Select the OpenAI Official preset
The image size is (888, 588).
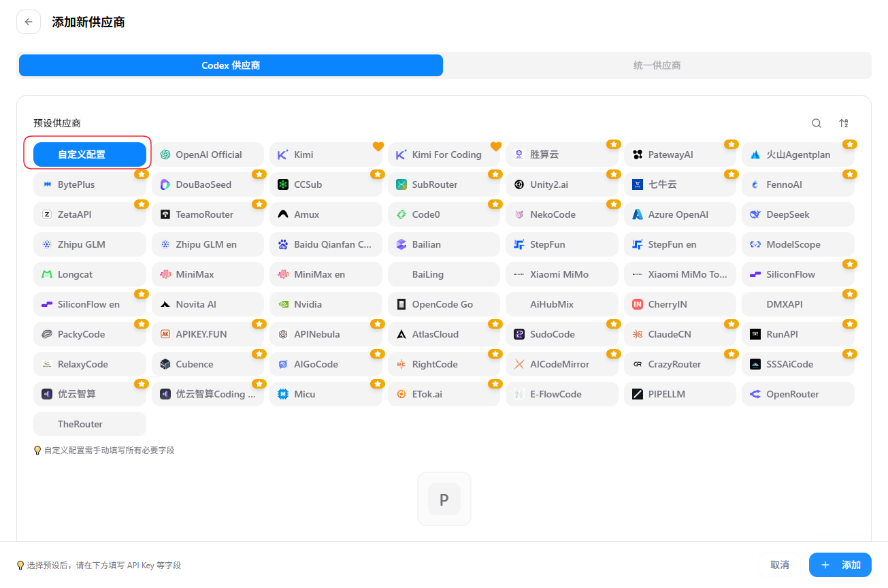click(x=208, y=154)
